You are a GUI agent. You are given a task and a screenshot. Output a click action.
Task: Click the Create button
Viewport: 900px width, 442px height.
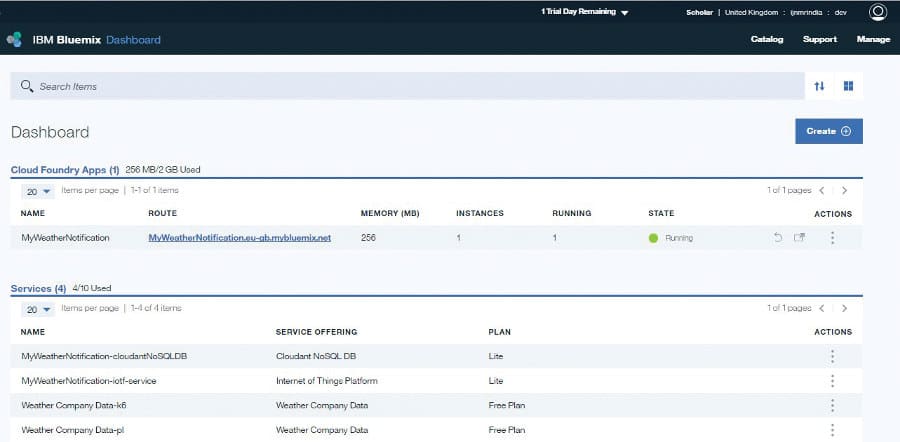click(x=828, y=131)
